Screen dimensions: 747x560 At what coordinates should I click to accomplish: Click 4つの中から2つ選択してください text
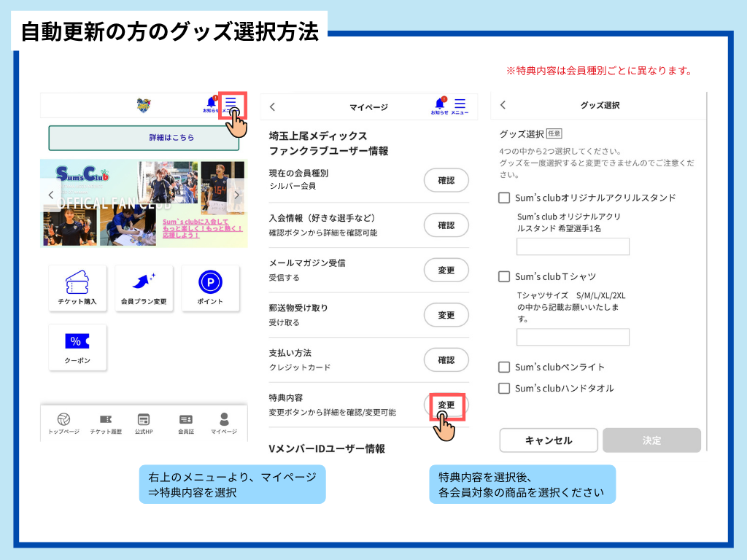pos(561,152)
